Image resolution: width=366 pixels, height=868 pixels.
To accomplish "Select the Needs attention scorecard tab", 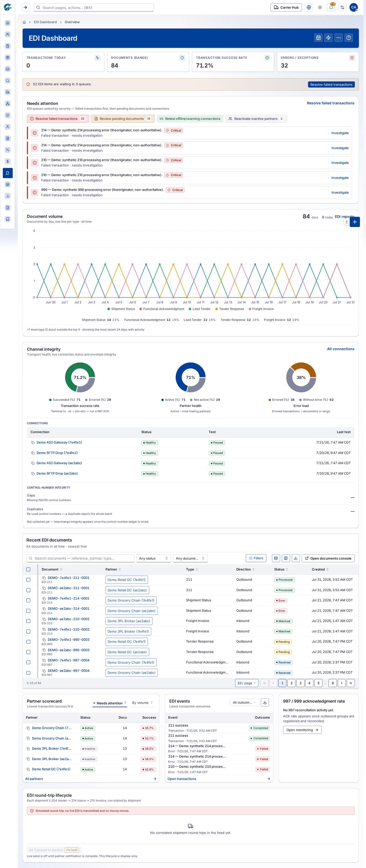I will [x=110, y=703].
